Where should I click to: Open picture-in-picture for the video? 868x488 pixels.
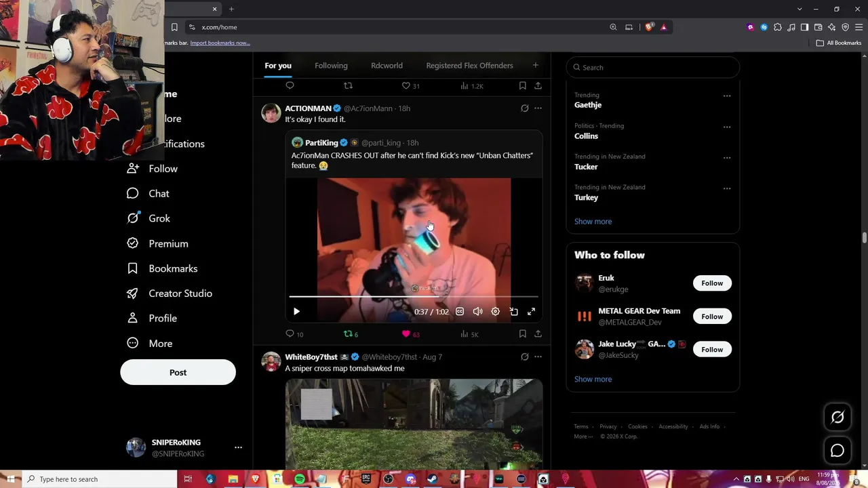513,312
